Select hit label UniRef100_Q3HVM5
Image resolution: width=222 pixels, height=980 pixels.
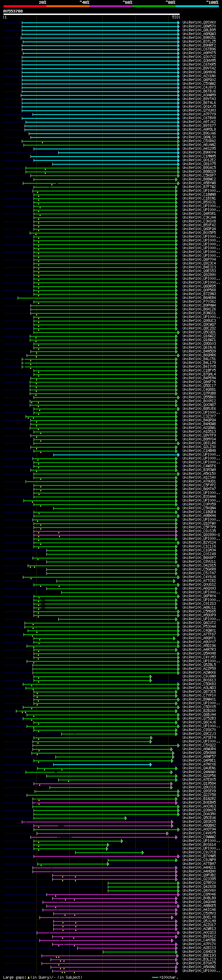(x=199, y=60)
